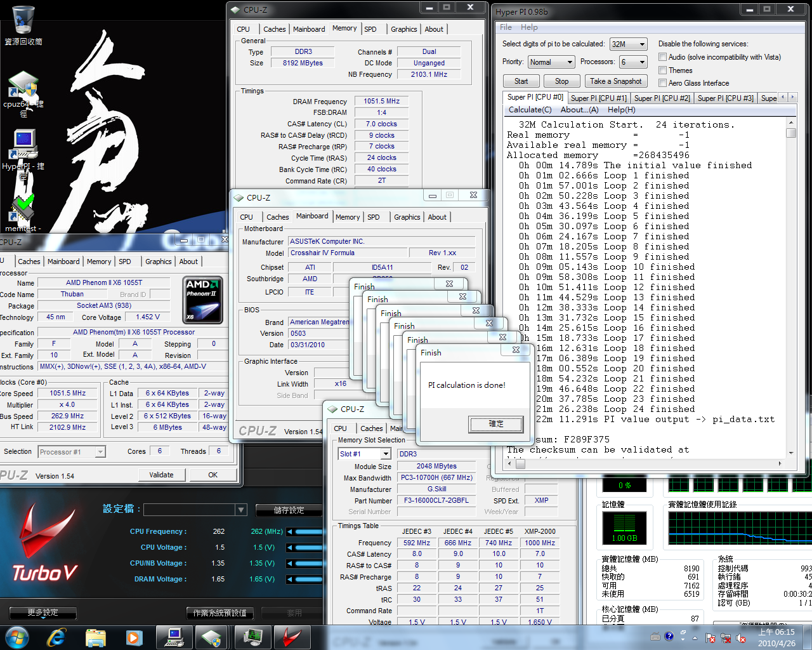Decrease CPU/NB Voltage with left arrow in TurboV
Screen dimensions: 812x650
tap(290, 563)
